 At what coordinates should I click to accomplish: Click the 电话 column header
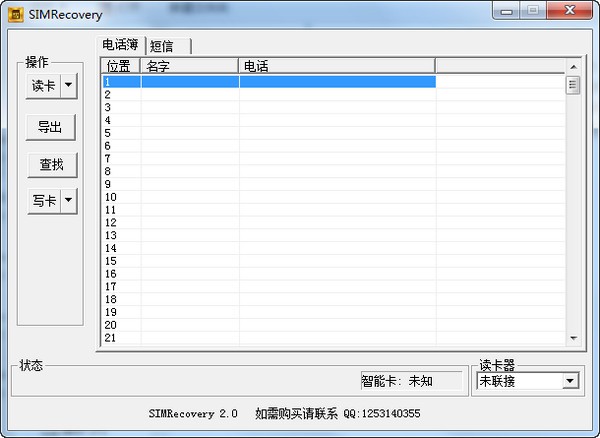coord(336,66)
